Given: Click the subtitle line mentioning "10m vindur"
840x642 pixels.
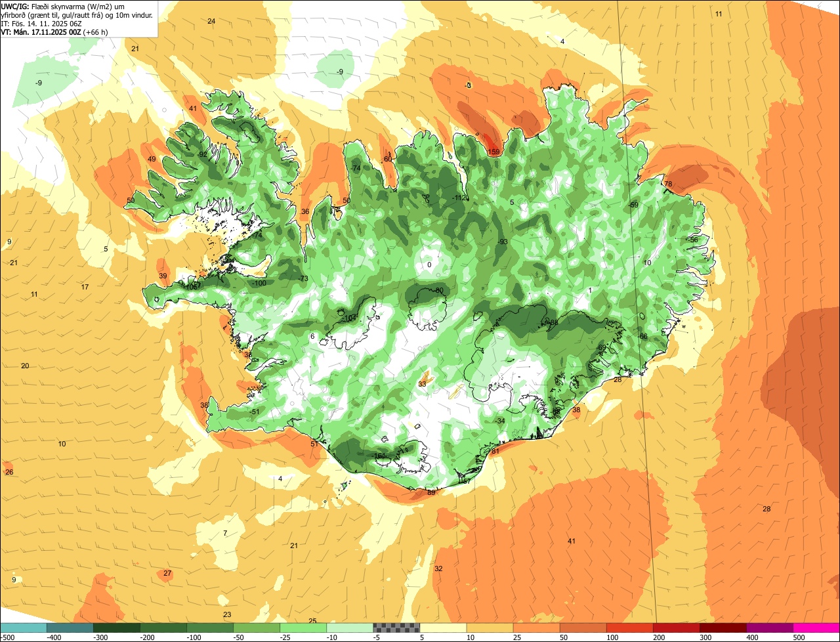Looking at the screenshot, I should click(x=77, y=14).
